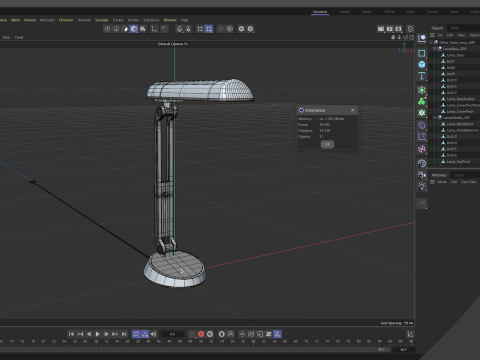Switch to the Attributes tab

tap(439, 175)
